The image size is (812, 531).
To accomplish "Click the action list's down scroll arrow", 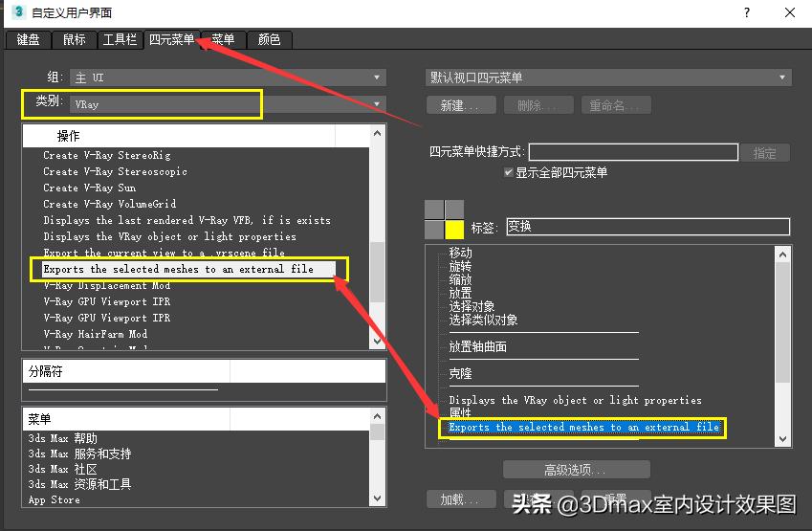I will pos(377,341).
